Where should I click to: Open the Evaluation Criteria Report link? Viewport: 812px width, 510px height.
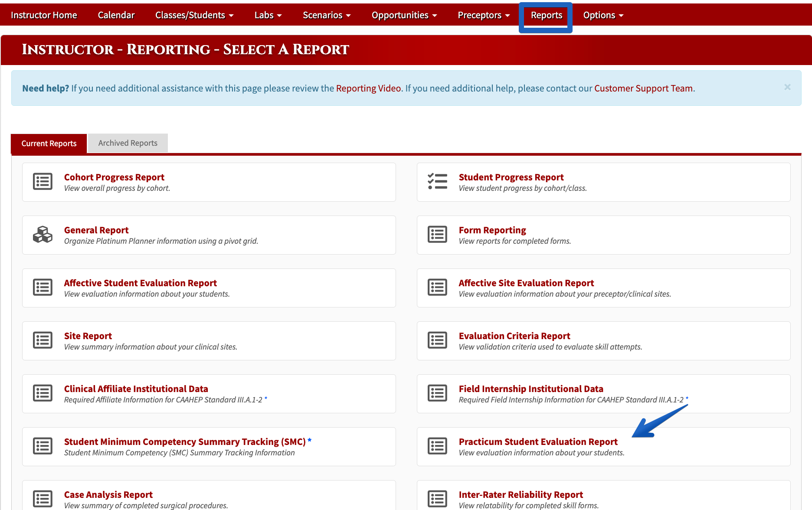pos(514,336)
